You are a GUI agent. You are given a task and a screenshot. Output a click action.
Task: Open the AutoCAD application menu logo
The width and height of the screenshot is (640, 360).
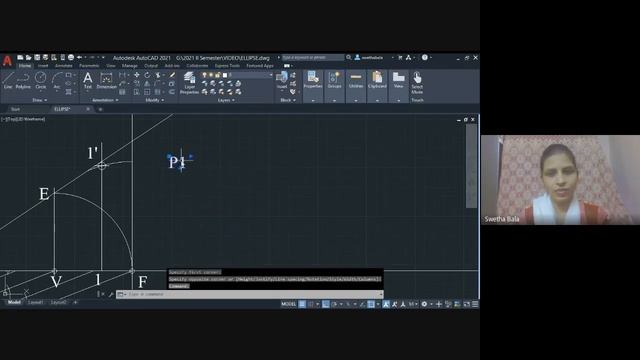coord(7,61)
